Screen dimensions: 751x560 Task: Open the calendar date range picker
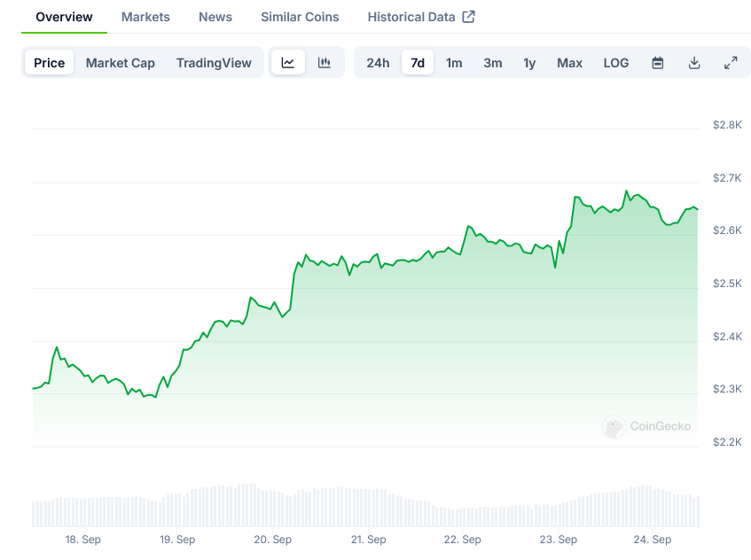click(657, 63)
